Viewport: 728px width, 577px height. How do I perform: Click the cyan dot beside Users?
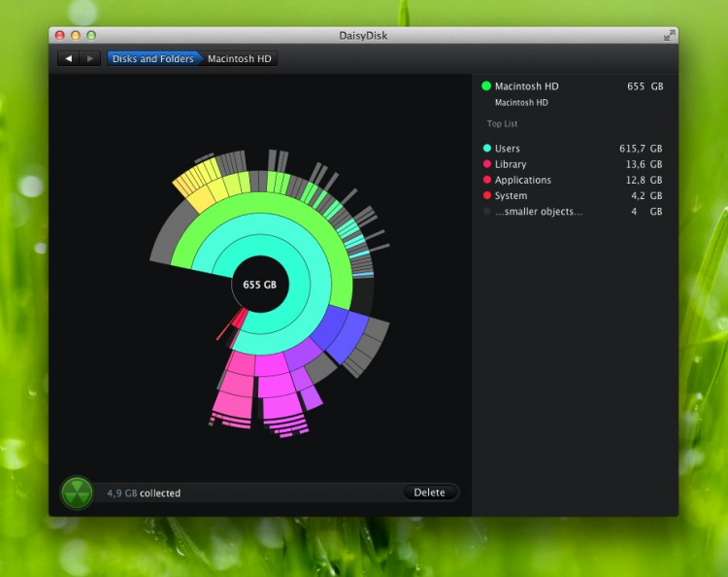pos(487,149)
